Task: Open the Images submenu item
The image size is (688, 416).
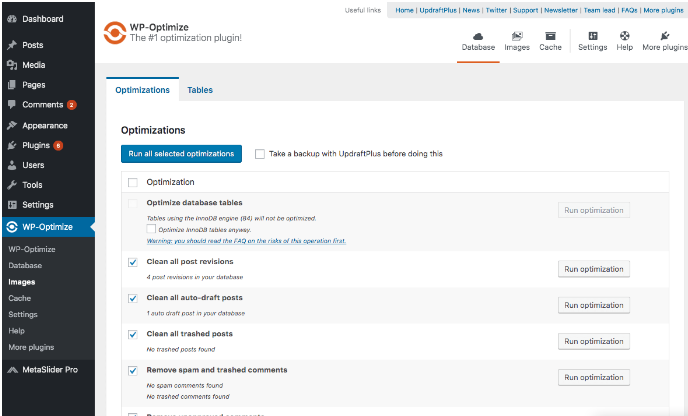Action: tap(22, 282)
